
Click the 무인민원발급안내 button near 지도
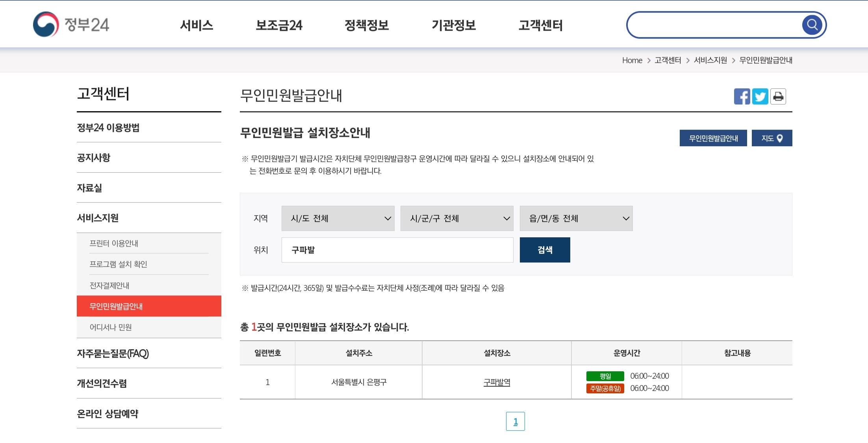pos(713,138)
